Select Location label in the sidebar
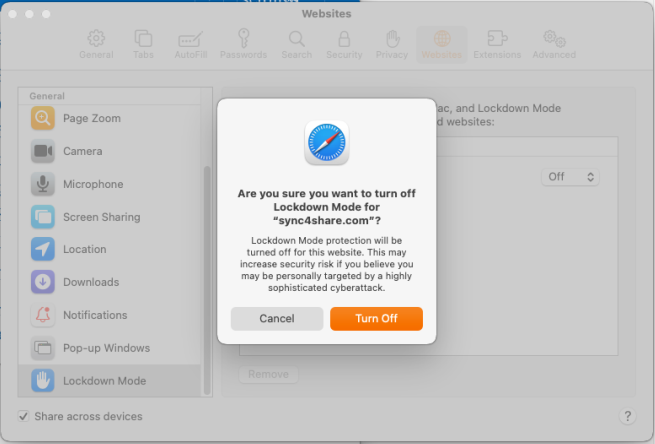The width and height of the screenshot is (655, 444). (x=85, y=249)
